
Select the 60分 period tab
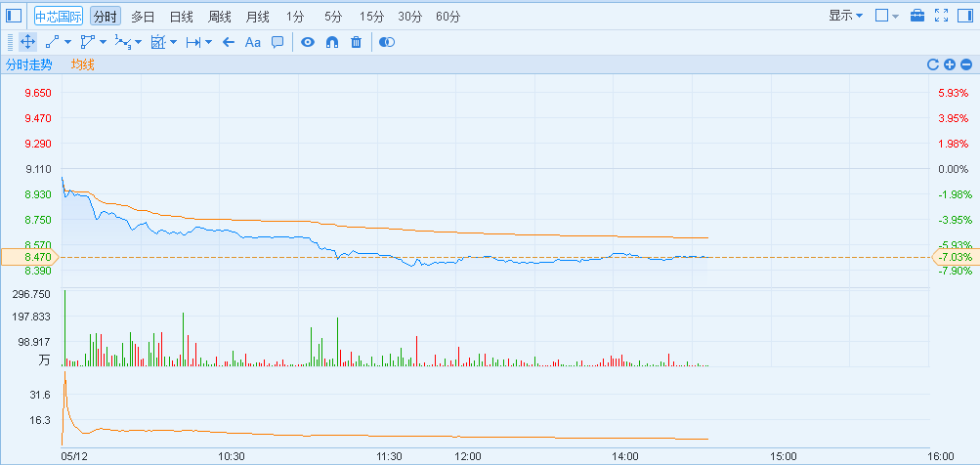pos(448,17)
